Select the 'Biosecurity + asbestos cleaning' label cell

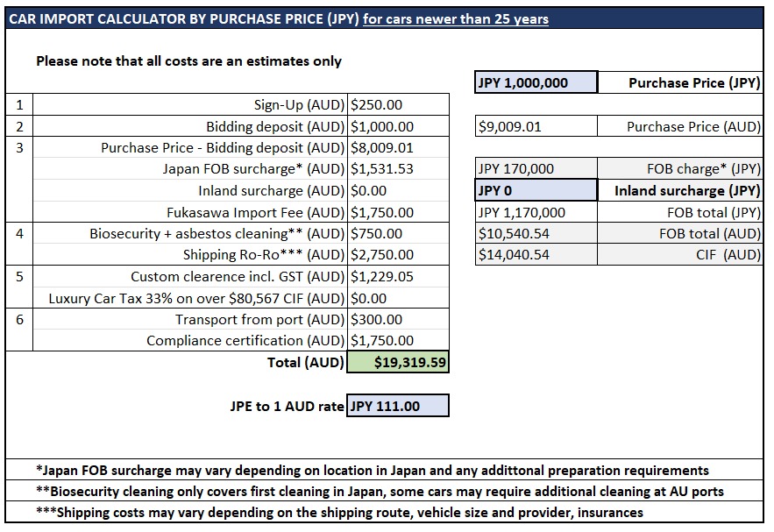[x=190, y=233]
